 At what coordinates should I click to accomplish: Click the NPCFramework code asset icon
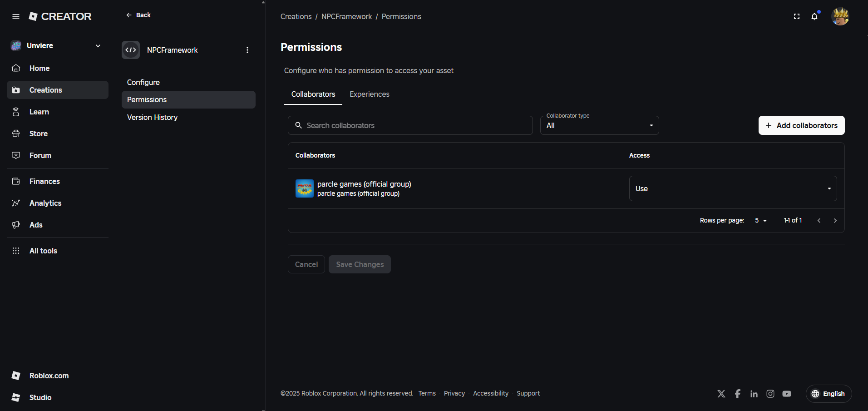pyautogui.click(x=131, y=50)
